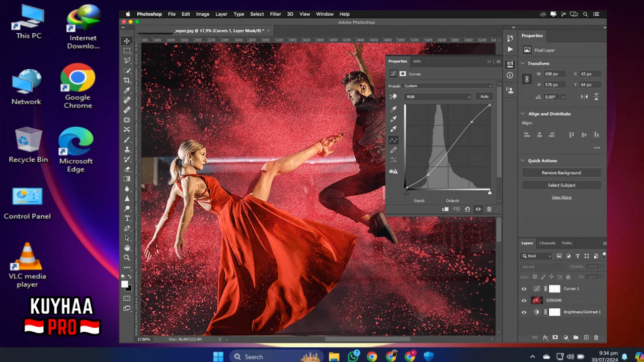Viewport: 644px width, 362px height.
Task: Collapse the Transform section
Action: (523, 63)
